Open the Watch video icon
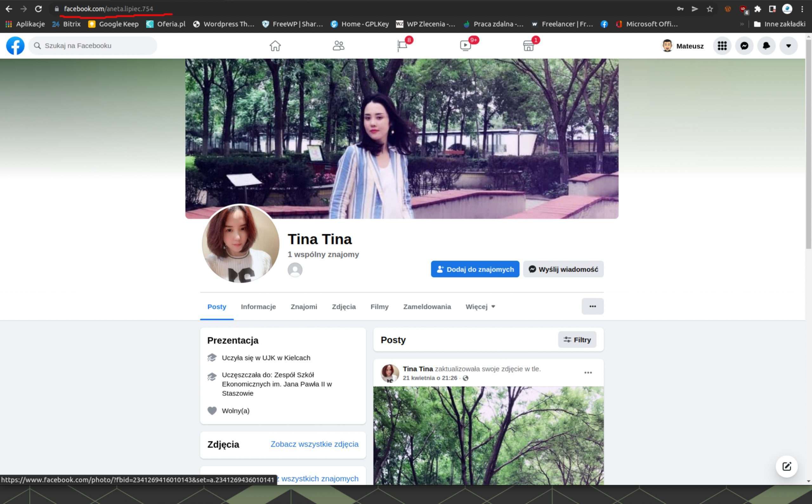Screen dimensions: 812x504 (x=466, y=46)
